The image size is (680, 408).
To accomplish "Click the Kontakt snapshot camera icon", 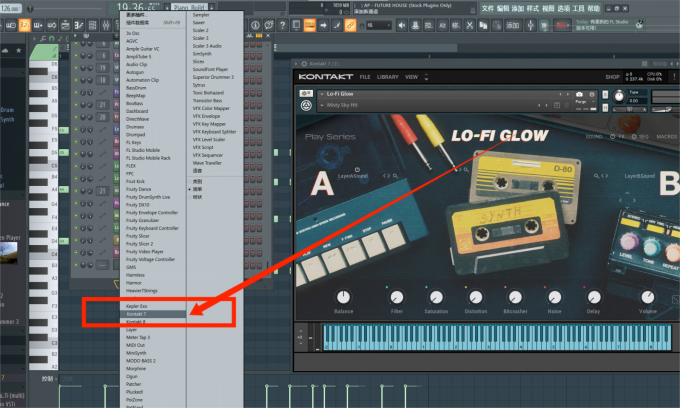I will pyautogui.click(x=579, y=94).
